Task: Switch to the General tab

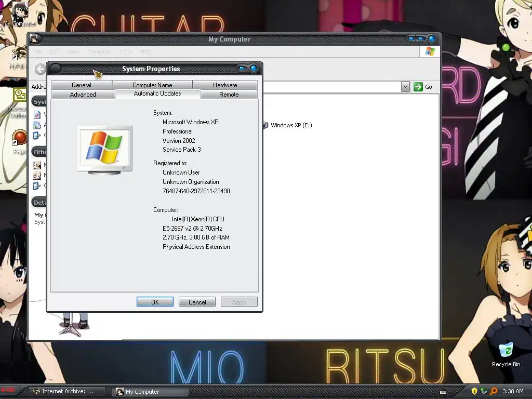Action: pos(82,85)
